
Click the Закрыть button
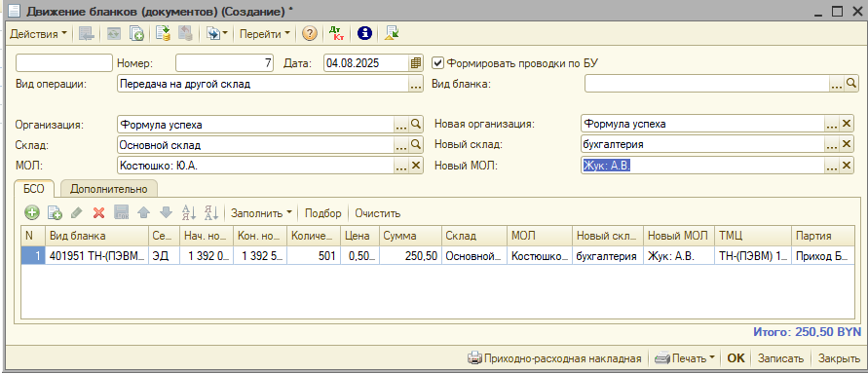tap(839, 358)
